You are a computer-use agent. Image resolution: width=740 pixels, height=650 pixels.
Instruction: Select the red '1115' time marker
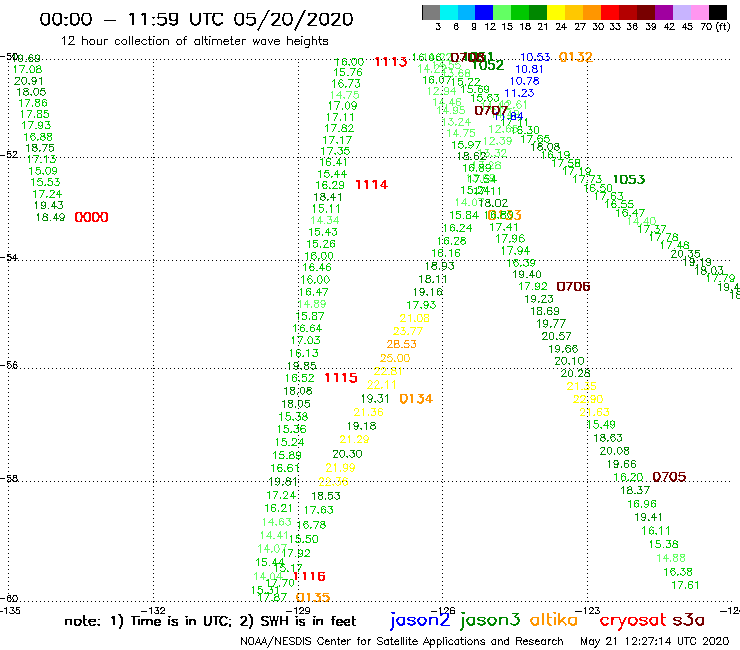coord(341,378)
